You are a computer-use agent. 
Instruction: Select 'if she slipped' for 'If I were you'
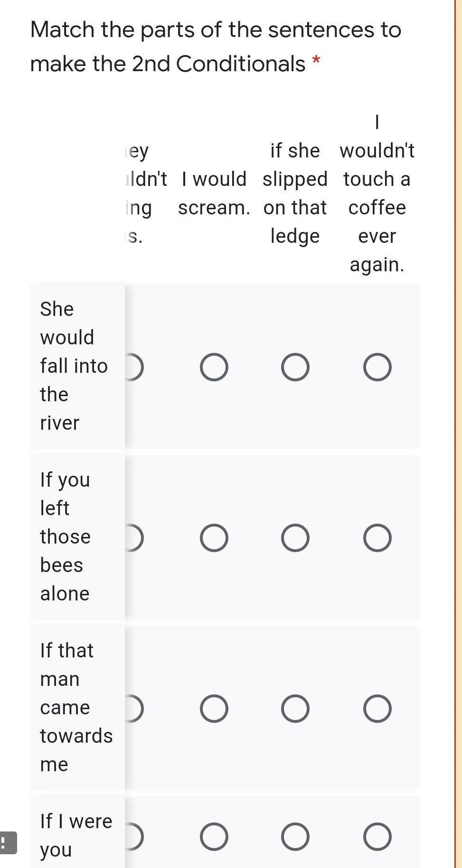295,836
